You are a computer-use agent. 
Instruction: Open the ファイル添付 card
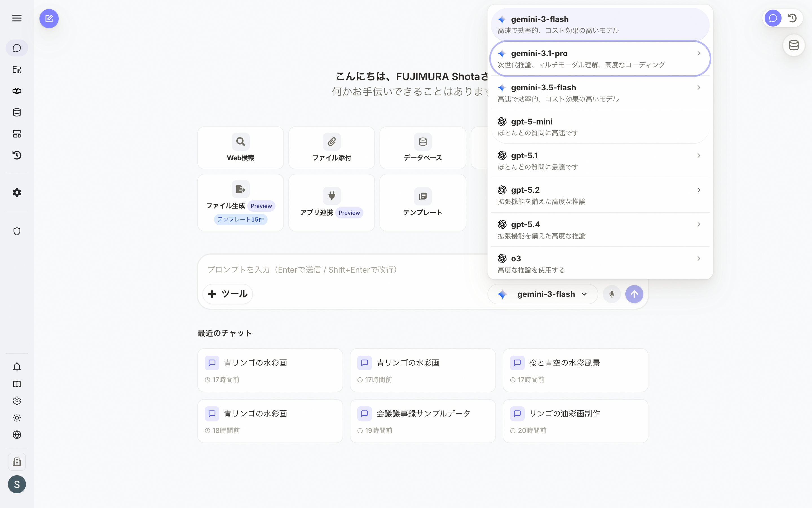tap(332, 148)
